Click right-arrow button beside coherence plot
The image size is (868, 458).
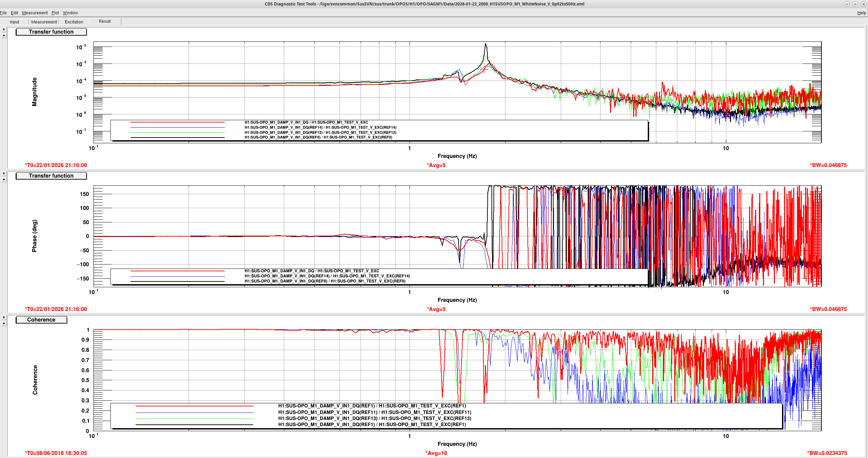4,317
